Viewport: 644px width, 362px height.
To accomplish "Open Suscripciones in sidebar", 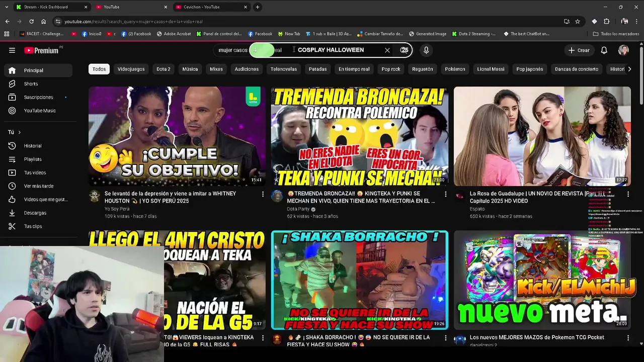I will (38, 97).
